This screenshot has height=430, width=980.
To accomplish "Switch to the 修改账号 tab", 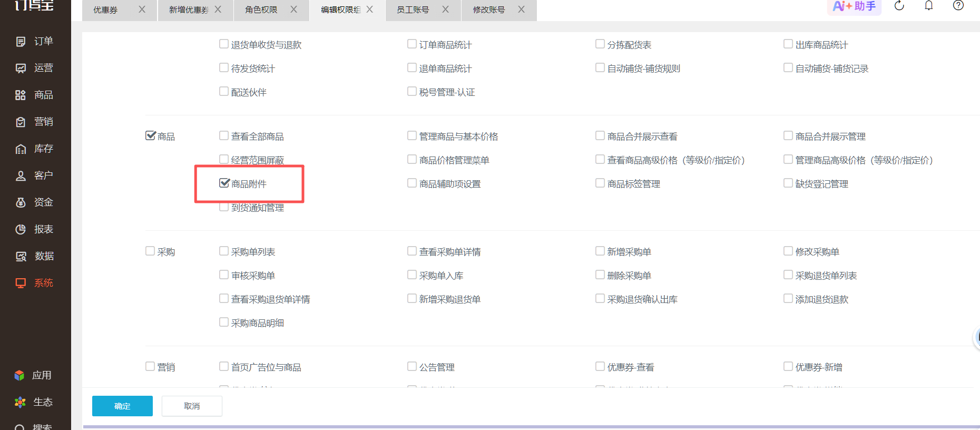I will pos(488,10).
